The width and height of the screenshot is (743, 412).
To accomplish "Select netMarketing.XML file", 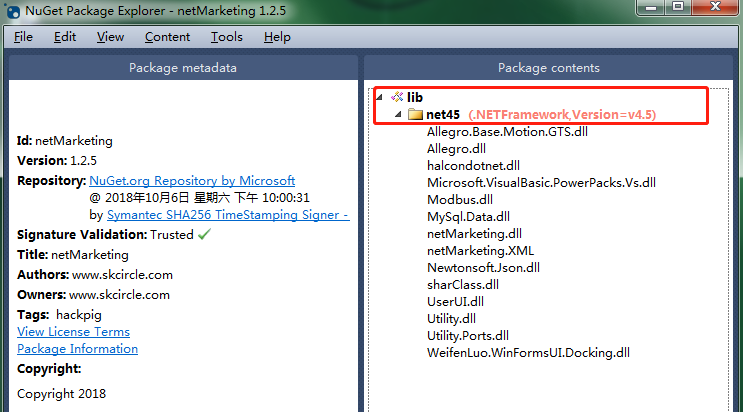I will click(x=480, y=251).
